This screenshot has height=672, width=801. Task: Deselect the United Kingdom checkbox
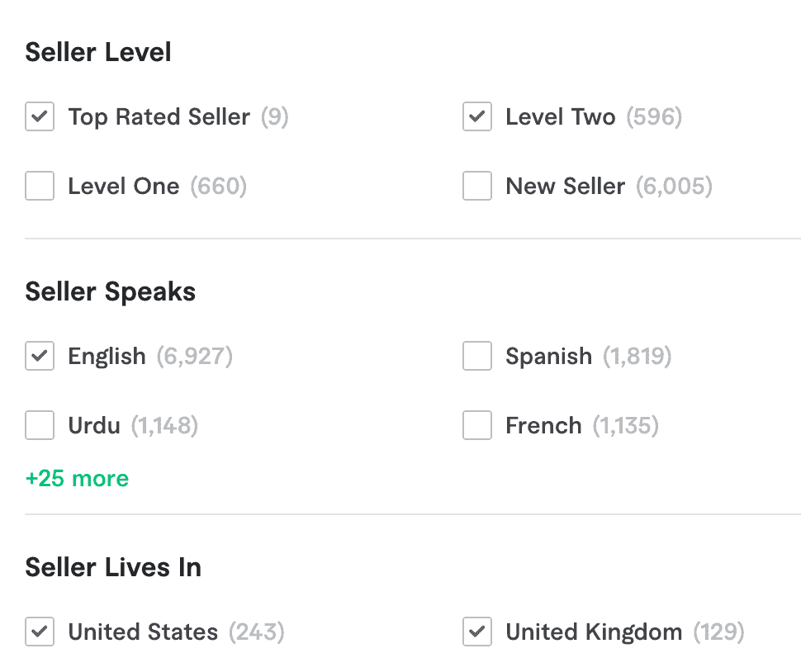pos(477,632)
